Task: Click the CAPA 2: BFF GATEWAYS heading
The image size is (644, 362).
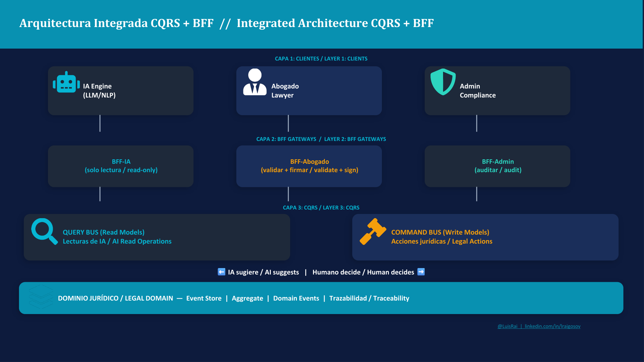Action: click(x=286, y=139)
